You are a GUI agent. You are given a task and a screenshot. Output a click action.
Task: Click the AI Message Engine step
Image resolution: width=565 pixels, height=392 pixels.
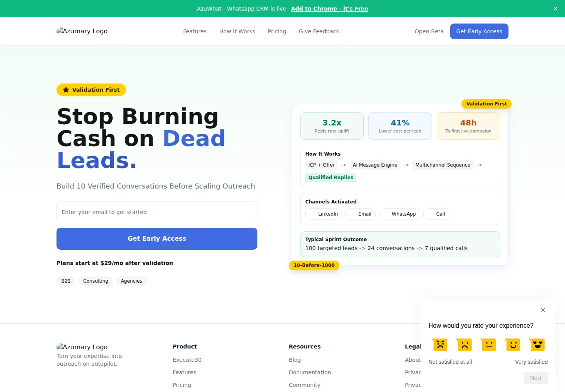click(x=375, y=165)
